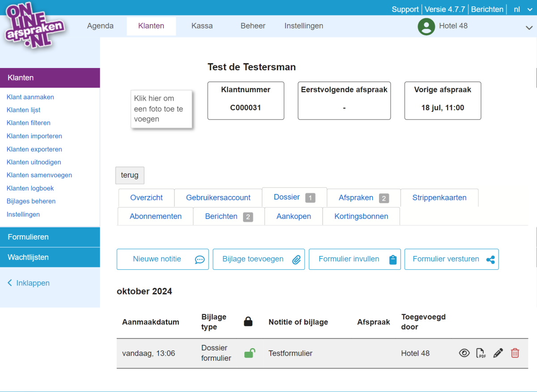Expand the Hotel 48 account dropdown arrow
537x392 pixels.
point(528,27)
